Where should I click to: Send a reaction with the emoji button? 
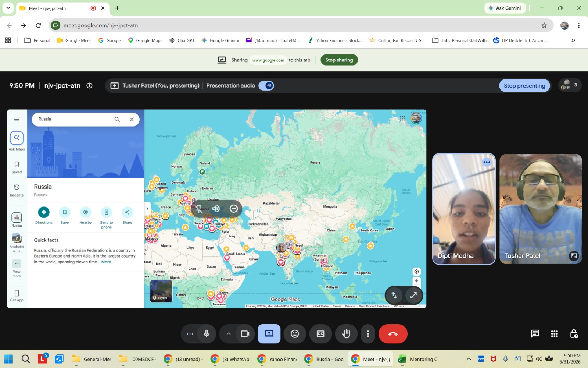click(295, 334)
